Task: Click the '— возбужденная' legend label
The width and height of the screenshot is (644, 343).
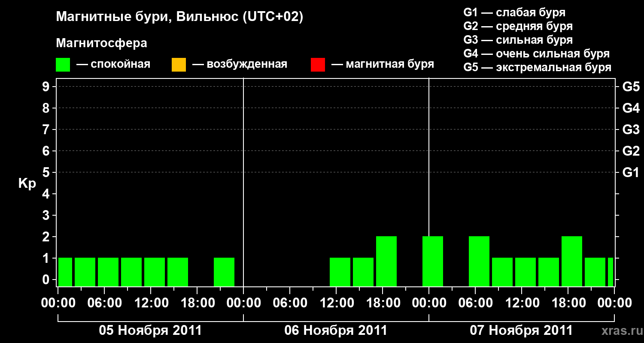Action: (240, 64)
